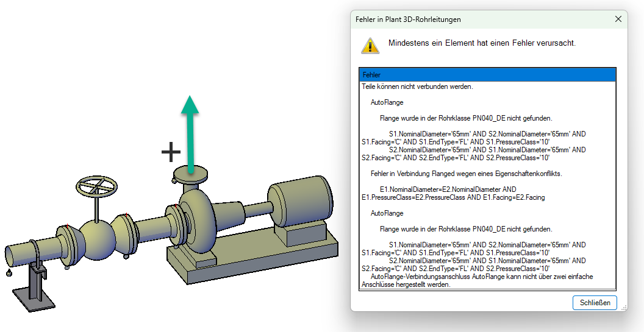This screenshot has height=332, width=644.
Task: Click the black plus-shaped grip marker
Action: [171, 152]
